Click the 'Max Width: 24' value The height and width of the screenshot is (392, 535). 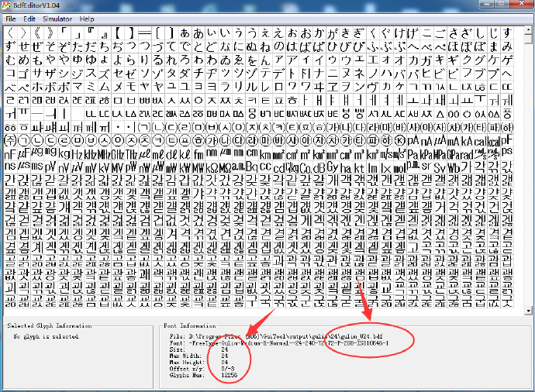click(x=224, y=356)
